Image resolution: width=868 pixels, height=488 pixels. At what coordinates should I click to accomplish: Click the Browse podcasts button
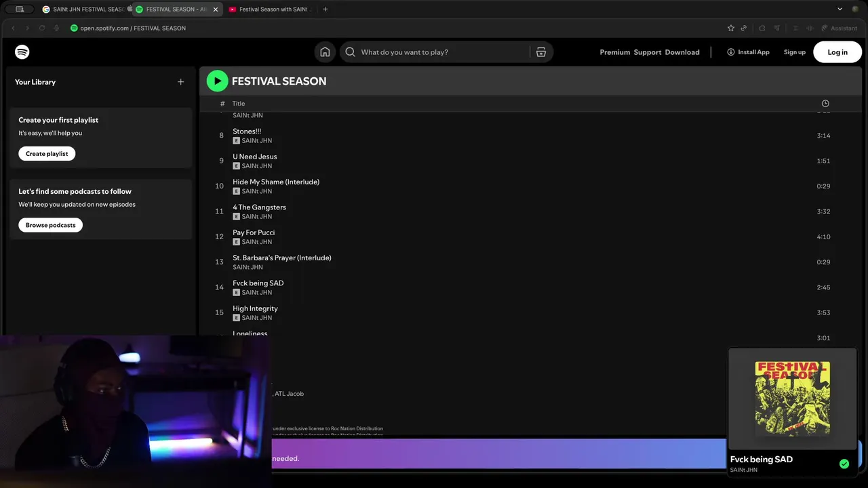(50, 225)
